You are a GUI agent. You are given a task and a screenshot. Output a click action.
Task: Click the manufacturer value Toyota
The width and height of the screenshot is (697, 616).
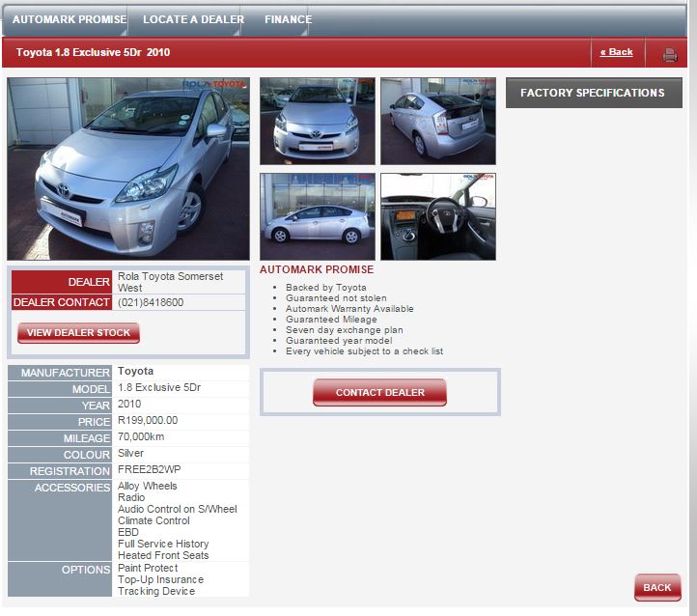tap(135, 371)
